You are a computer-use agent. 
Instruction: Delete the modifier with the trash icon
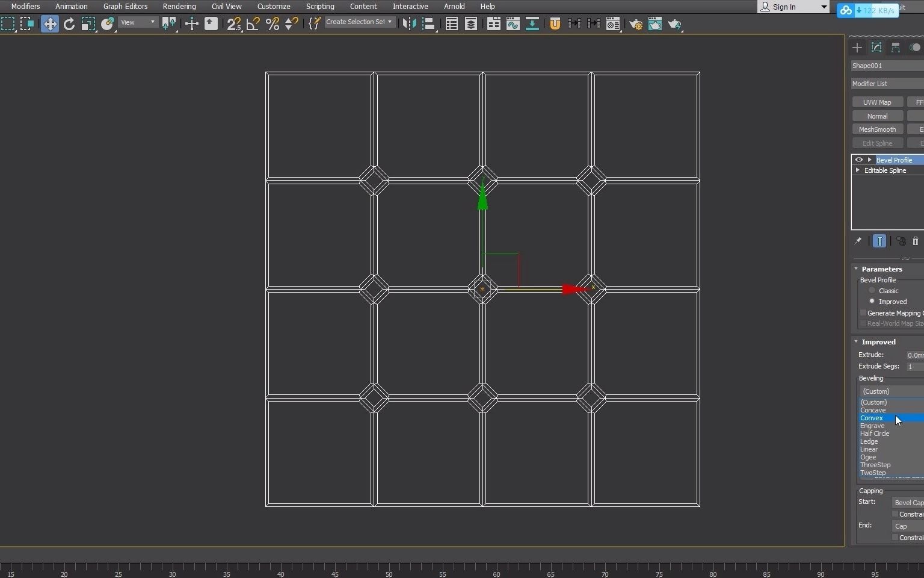point(916,241)
